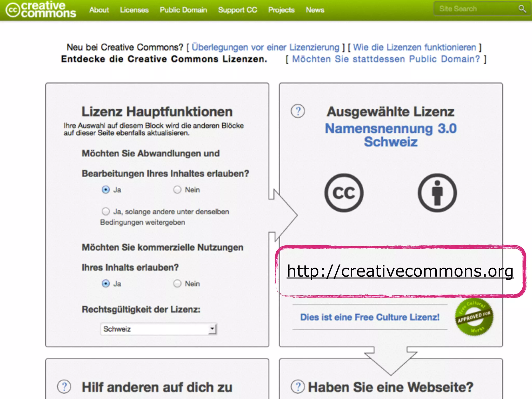Open the Projects menu
532x399 pixels.
281,10
